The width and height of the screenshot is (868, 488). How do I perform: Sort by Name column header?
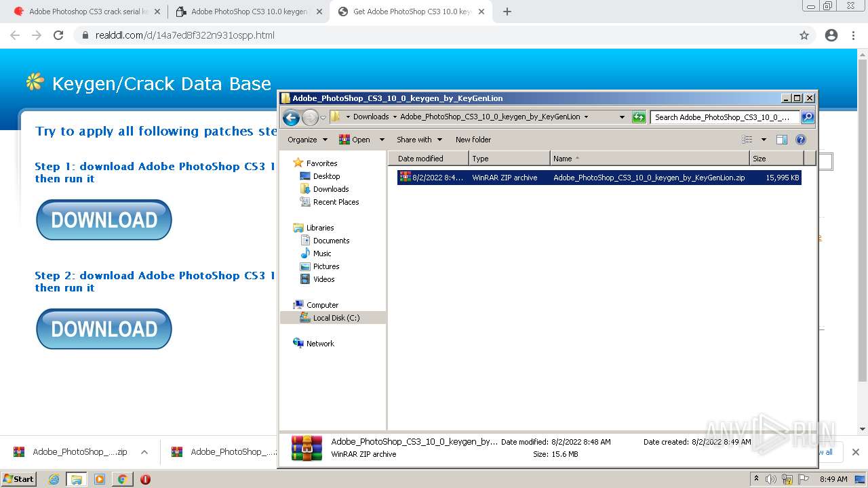(650, 159)
